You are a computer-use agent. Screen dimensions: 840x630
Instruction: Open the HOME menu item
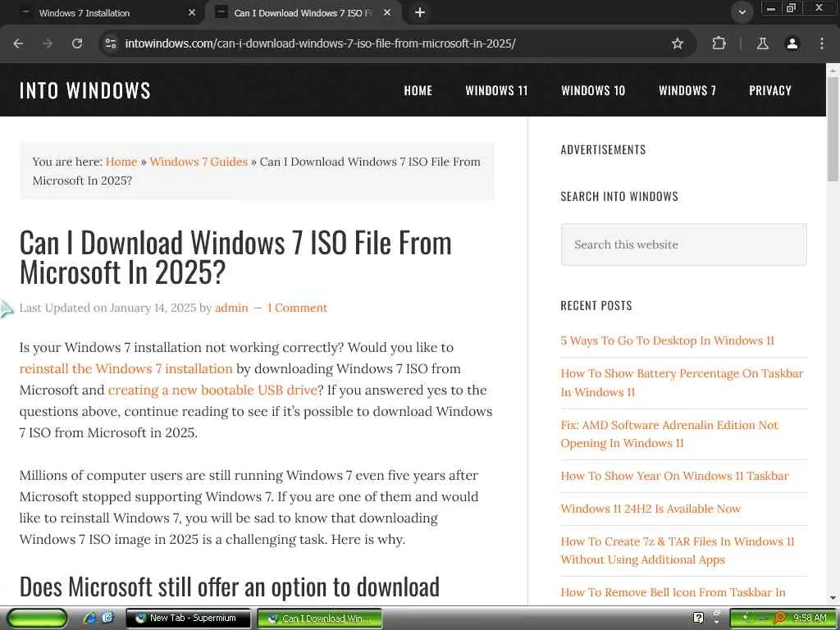pyautogui.click(x=418, y=90)
